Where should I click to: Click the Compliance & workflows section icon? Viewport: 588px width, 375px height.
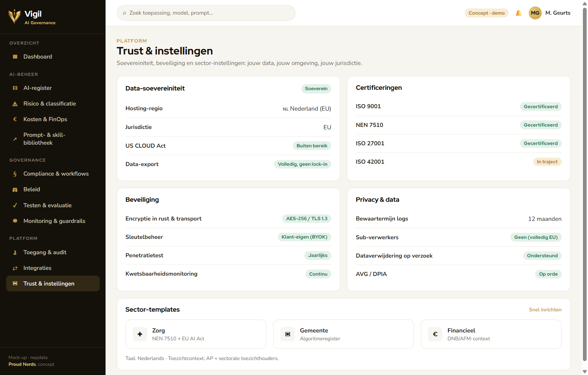coord(15,174)
